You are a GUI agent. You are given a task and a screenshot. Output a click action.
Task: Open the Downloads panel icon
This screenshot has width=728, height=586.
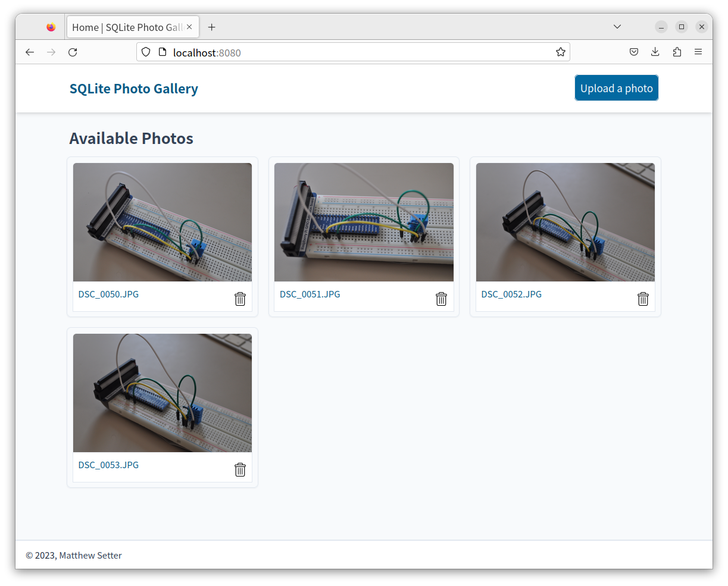[655, 52]
